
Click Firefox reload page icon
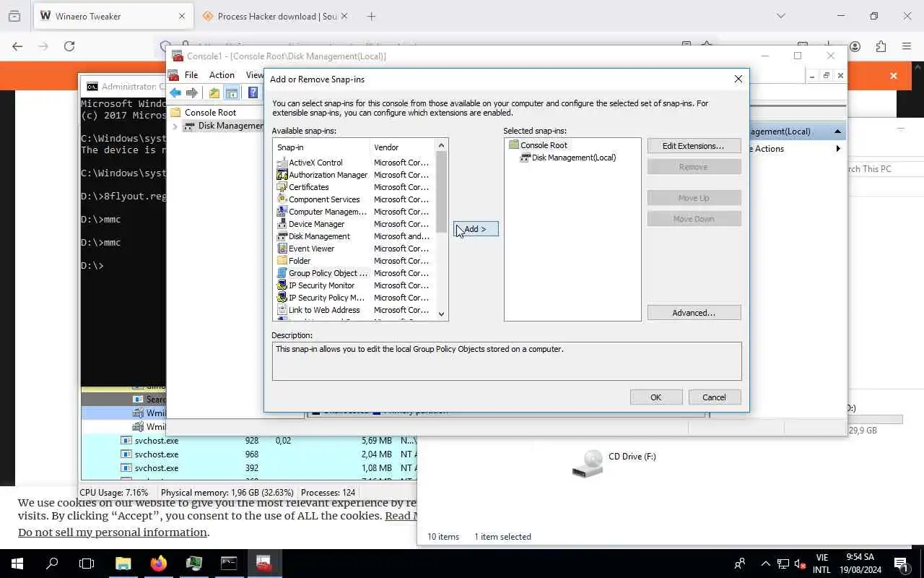click(x=69, y=46)
